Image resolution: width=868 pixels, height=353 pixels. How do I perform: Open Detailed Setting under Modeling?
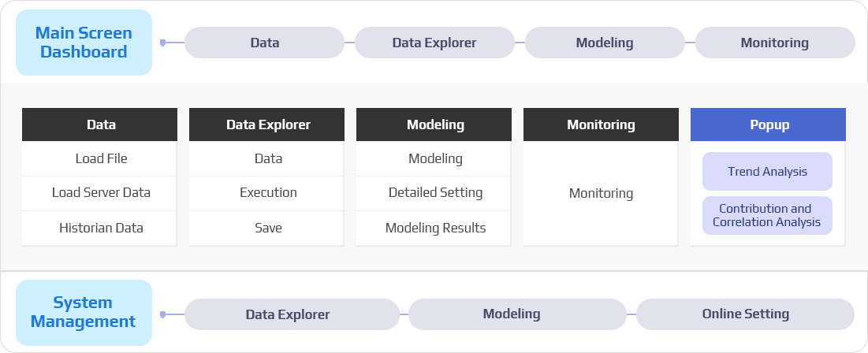tap(435, 193)
